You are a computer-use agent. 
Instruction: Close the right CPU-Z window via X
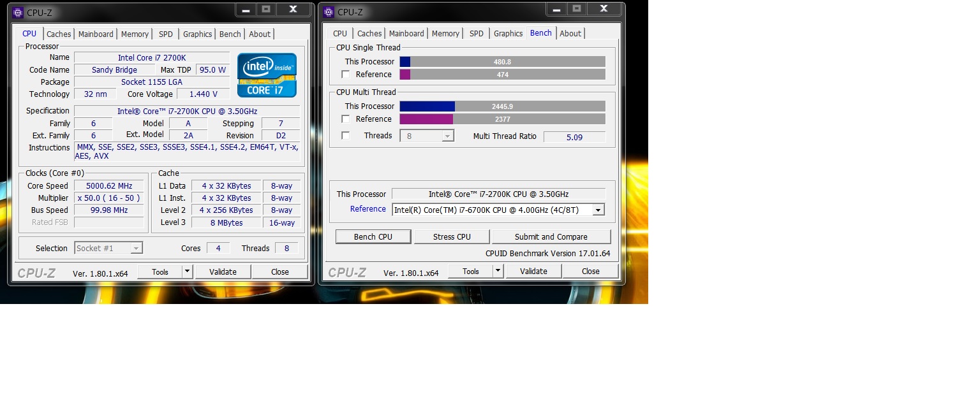coord(604,8)
